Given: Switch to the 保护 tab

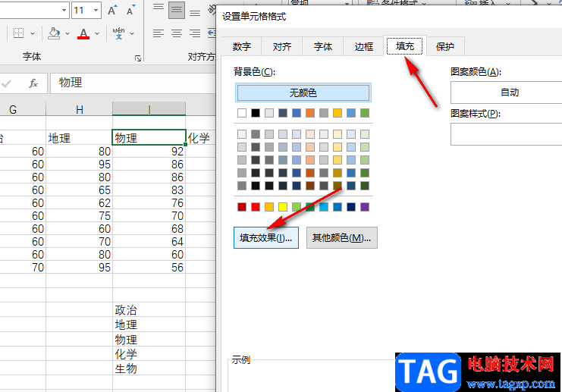Looking at the screenshot, I should pos(445,46).
